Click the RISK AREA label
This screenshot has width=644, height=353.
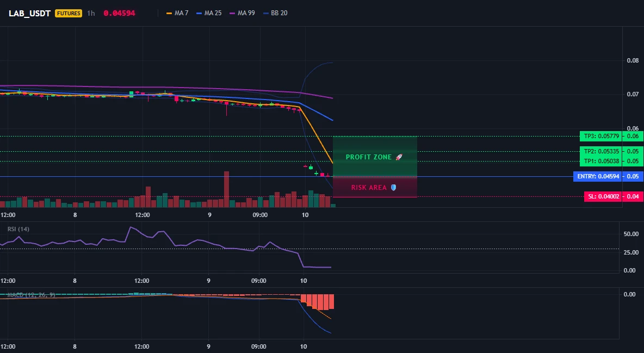[369, 188]
